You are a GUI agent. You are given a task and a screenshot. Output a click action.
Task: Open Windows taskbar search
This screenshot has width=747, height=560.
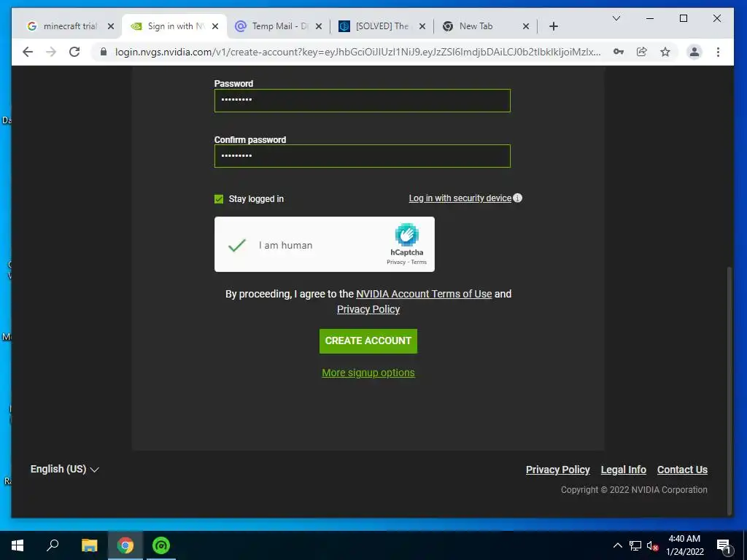(53, 545)
